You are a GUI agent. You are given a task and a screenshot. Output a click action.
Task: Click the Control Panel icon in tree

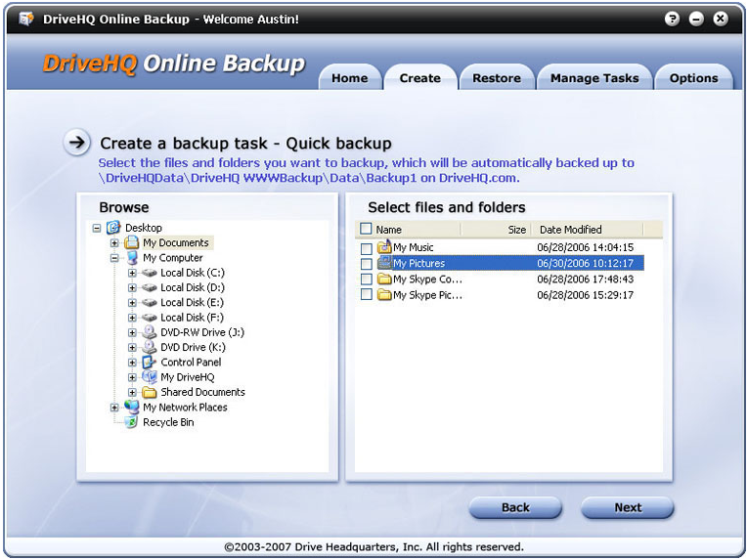[150, 362]
